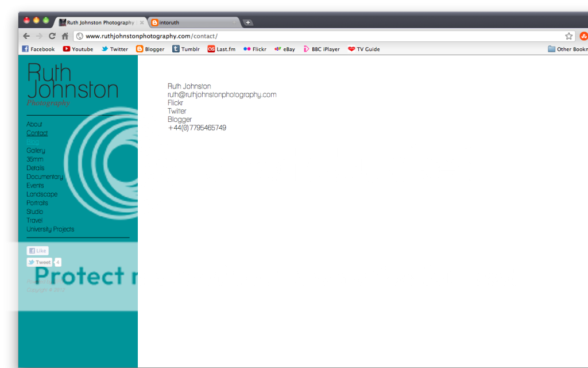Image resolution: width=588 pixels, height=368 pixels.
Task: Open the Flickr link in contact details
Action: tap(175, 103)
